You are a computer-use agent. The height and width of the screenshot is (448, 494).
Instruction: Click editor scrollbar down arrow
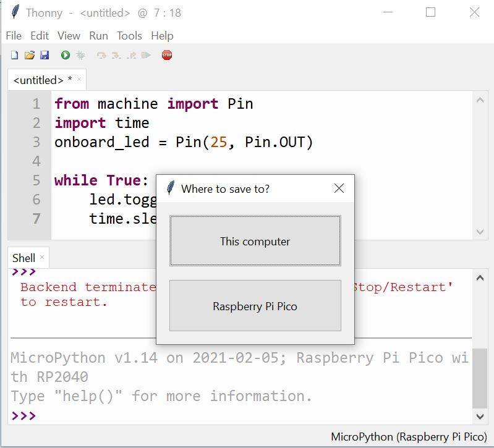[480, 232]
